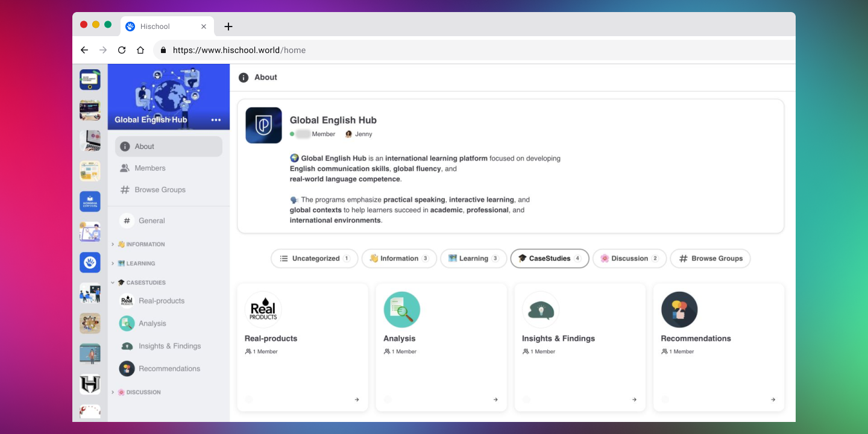Select the About item in sidebar
Screen dimensions: 868x434
click(169, 146)
